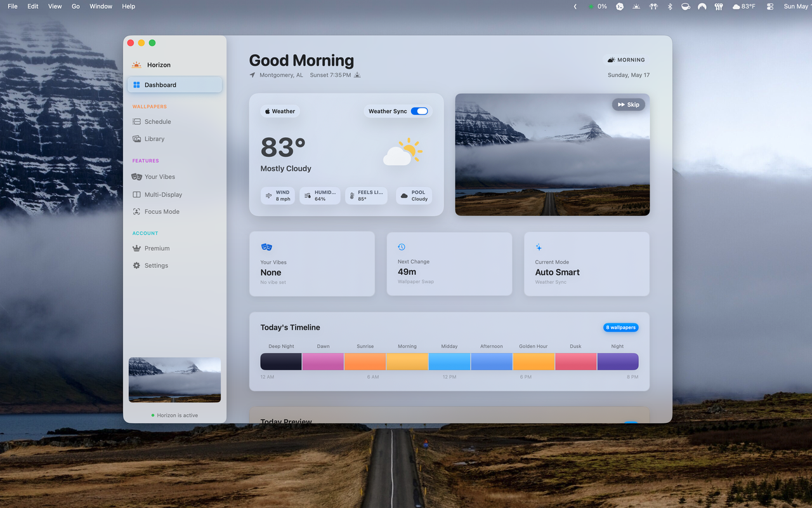Open the Go menu
This screenshot has width=812, height=508.
(75, 6)
